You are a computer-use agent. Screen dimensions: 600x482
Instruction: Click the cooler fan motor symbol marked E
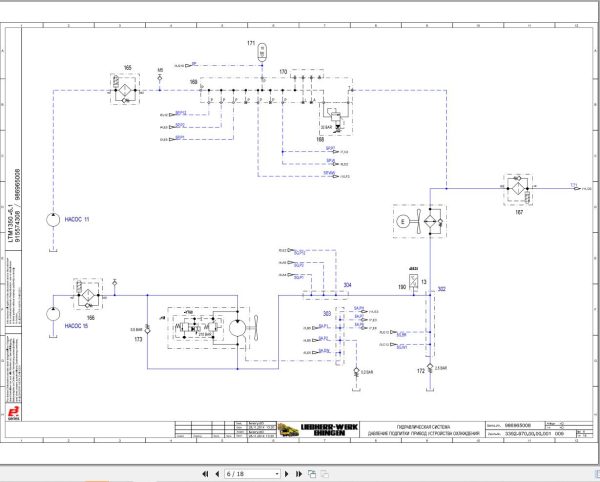coord(402,221)
